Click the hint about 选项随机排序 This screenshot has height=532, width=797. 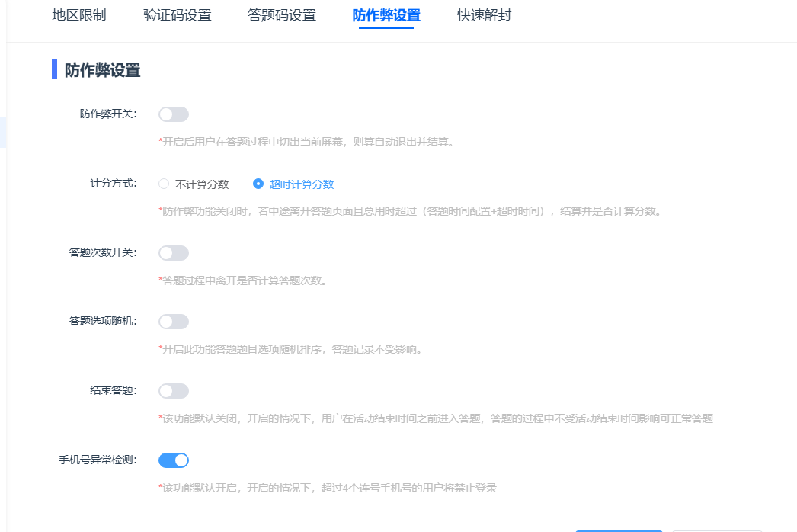coord(290,349)
